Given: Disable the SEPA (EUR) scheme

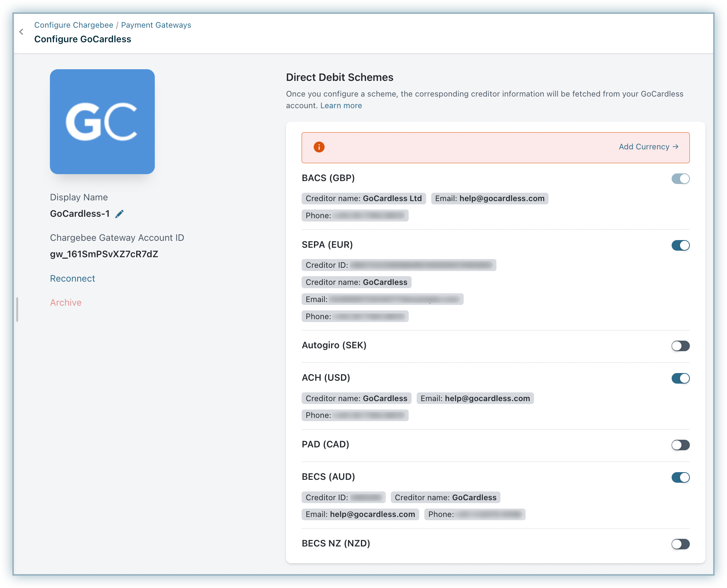Looking at the screenshot, I should tap(680, 246).
